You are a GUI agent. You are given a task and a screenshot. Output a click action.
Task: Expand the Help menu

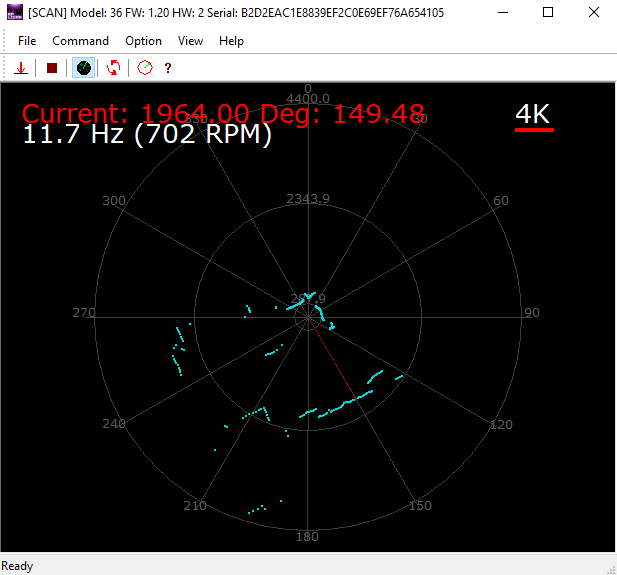coord(231,41)
